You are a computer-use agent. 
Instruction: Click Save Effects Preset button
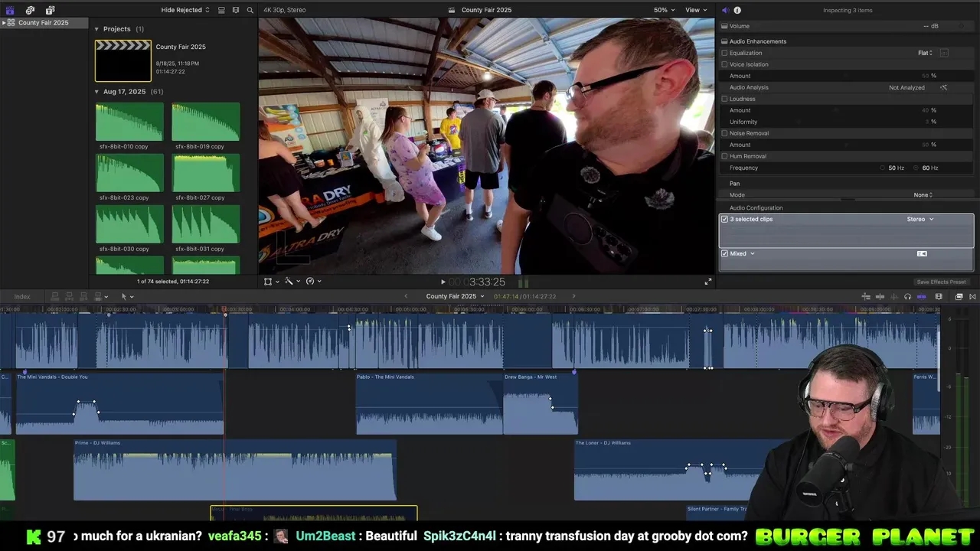tap(941, 282)
